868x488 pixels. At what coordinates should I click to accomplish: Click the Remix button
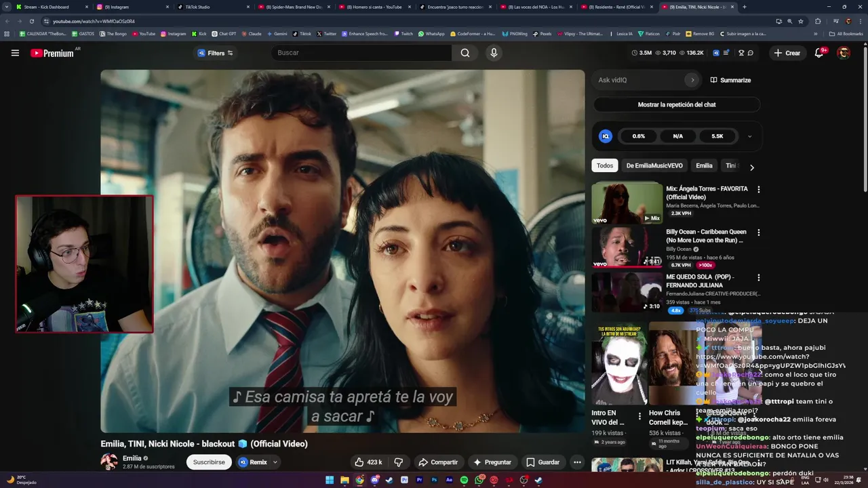(253, 462)
